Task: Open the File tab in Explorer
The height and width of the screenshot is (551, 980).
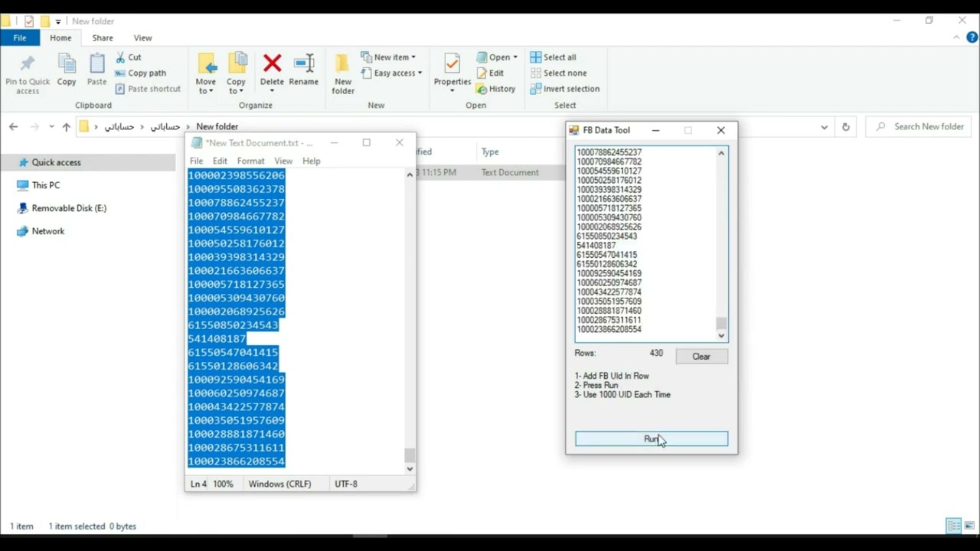Action: click(x=20, y=37)
